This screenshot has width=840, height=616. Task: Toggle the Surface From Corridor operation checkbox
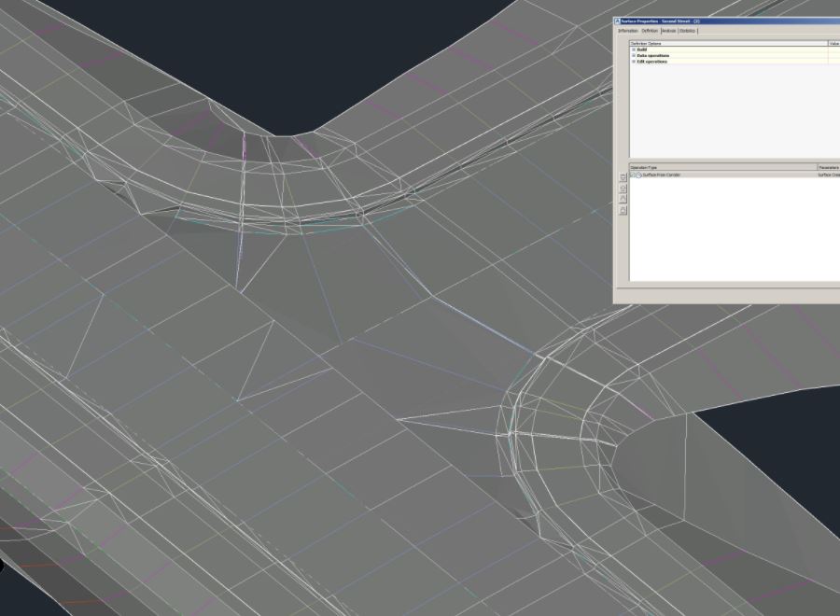point(631,175)
